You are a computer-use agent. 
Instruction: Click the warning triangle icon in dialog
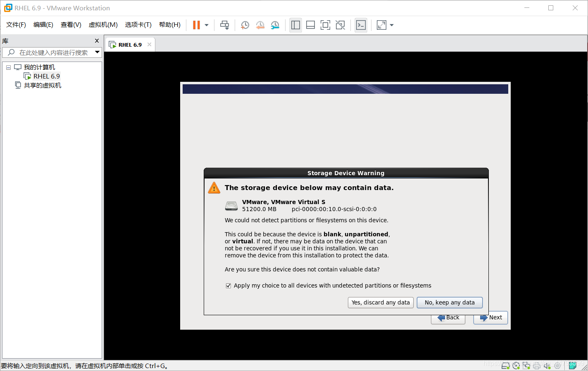coord(214,188)
